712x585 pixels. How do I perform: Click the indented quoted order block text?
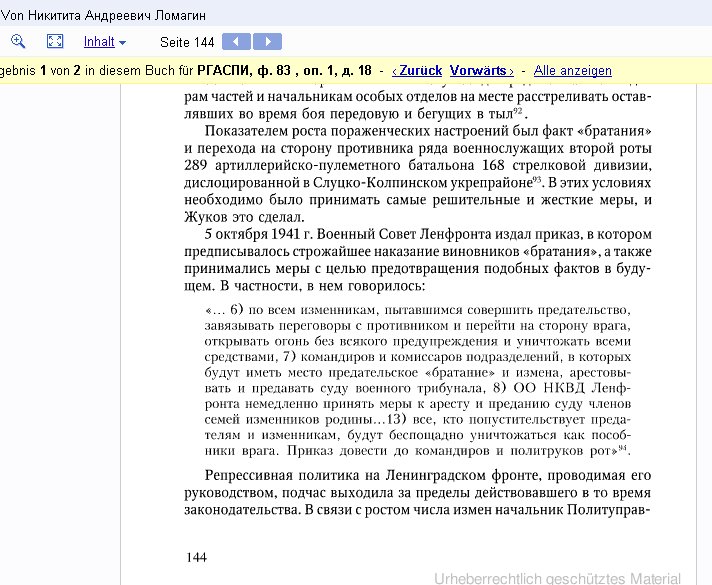point(417,380)
